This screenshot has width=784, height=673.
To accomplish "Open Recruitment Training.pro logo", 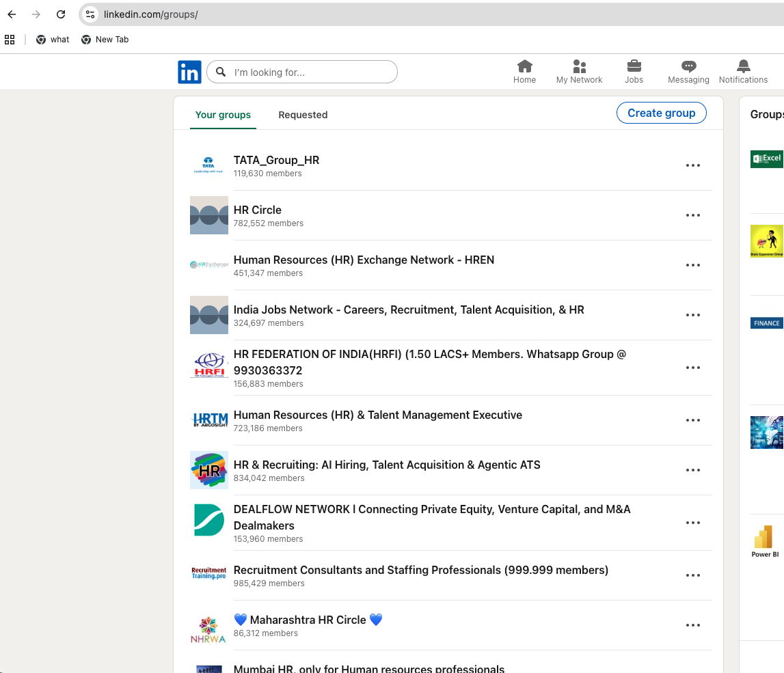I will pos(209,573).
